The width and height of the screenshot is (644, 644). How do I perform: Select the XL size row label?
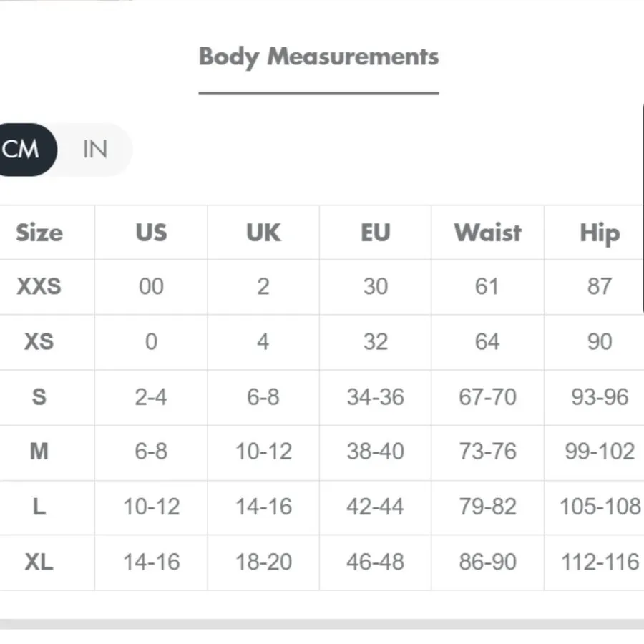point(39,562)
